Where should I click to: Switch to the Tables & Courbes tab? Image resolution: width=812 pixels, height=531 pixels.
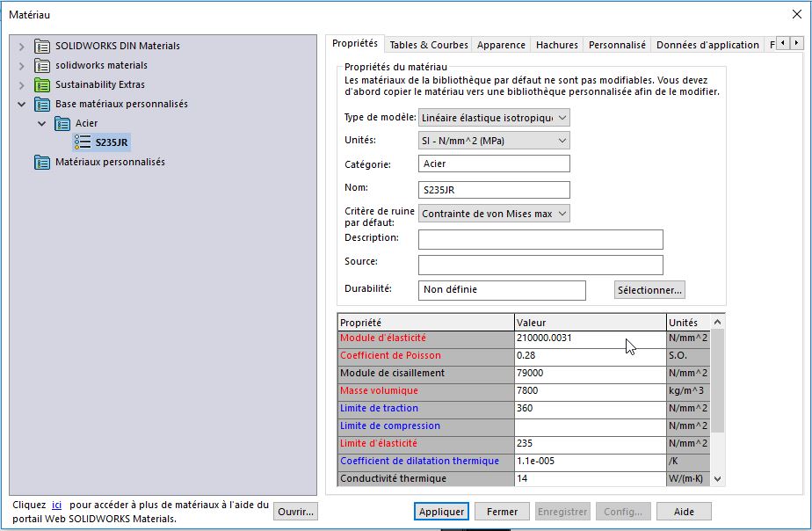[x=428, y=45]
